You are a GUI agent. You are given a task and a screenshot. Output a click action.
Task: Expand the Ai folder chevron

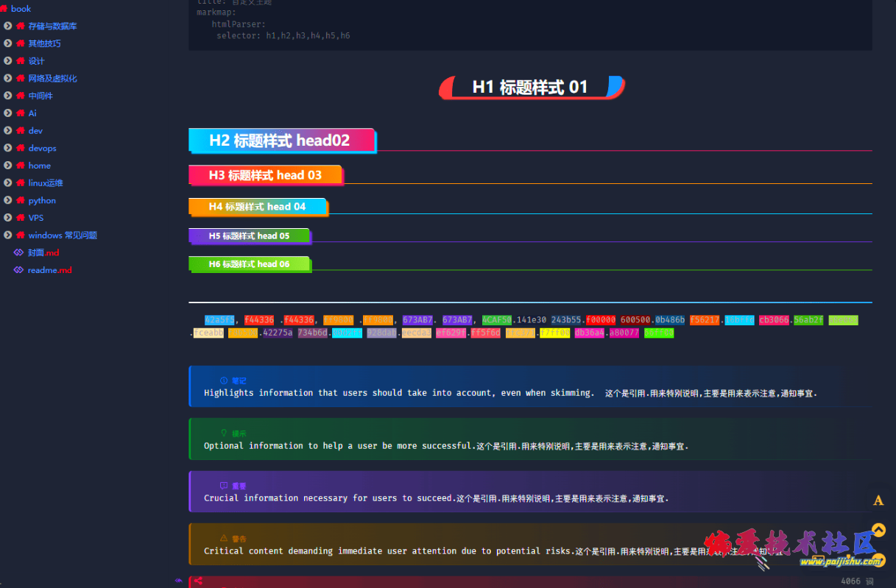[7, 113]
